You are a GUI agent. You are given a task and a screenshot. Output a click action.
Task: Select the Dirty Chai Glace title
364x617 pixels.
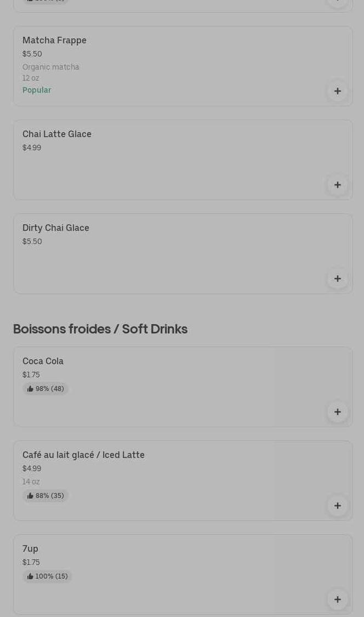(x=56, y=228)
